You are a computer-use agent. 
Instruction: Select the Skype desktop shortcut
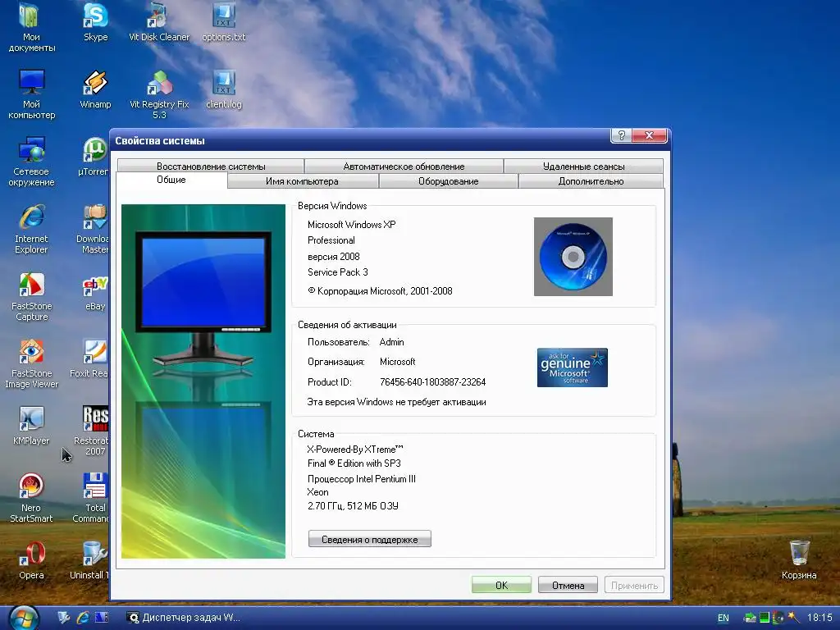tap(95, 22)
